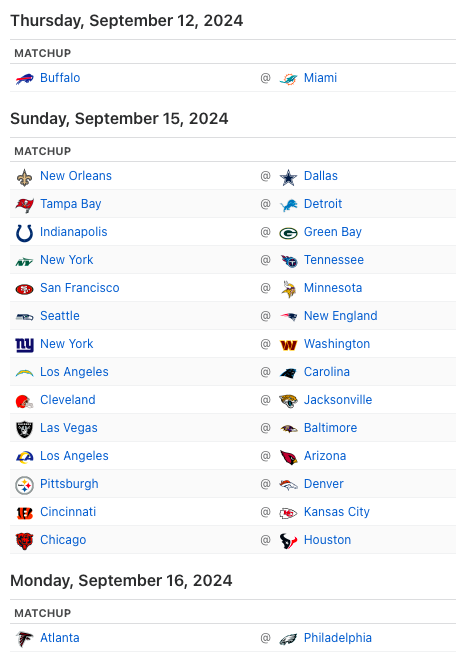Open the New England team page
The image size is (456, 664).
click(x=340, y=316)
